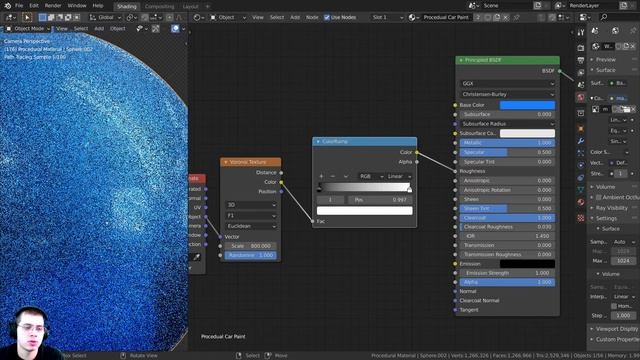Viewport: 640px width, 360px height.
Task: Toggle snapping magnet in viewport header
Action: click(x=144, y=18)
